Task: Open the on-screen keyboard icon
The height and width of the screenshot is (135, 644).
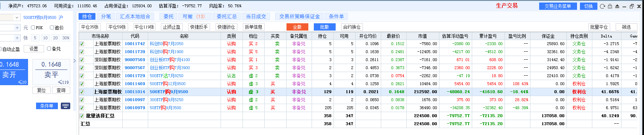Action: [x=65, y=106]
